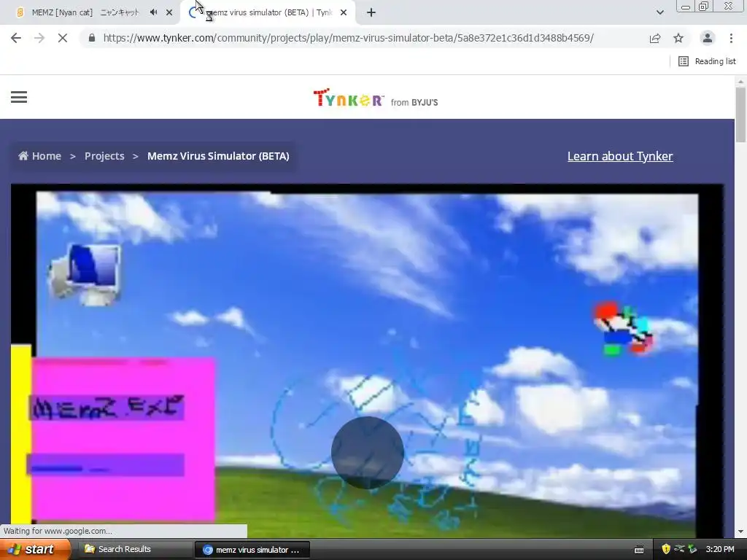Image resolution: width=747 pixels, height=560 pixels.
Task: Select memz virus simulator taskbar button
Action: point(252,550)
